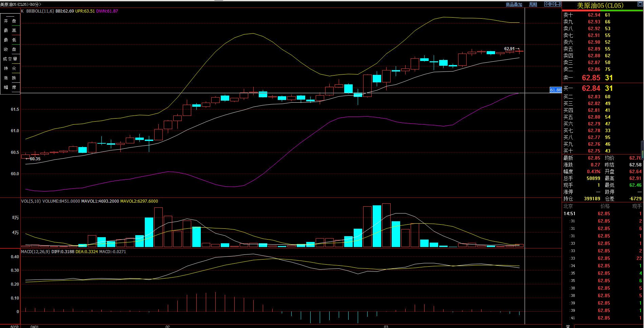The width and height of the screenshot is (644, 328).
Task: Select the 卖八 62.92 ask row
Action: click(x=603, y=28)
